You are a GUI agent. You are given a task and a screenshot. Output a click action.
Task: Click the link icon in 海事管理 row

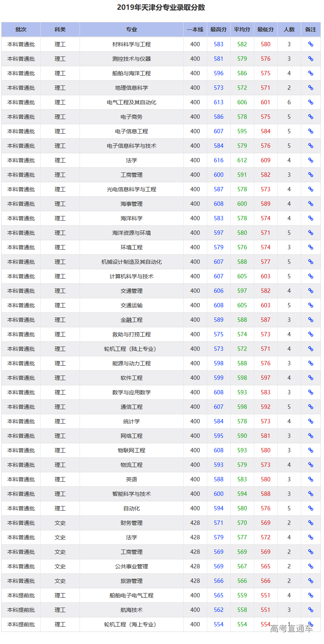310,204
